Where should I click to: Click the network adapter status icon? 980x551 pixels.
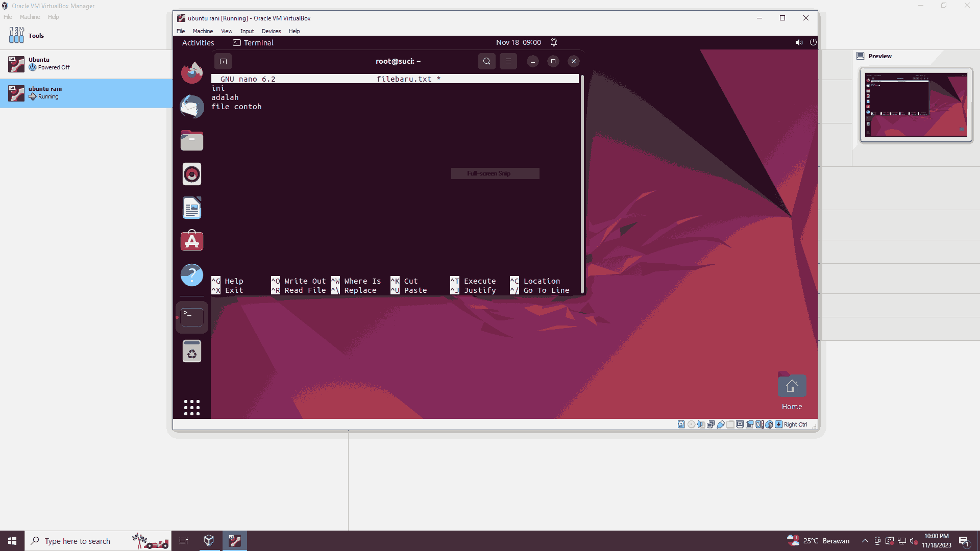[710, 424]
